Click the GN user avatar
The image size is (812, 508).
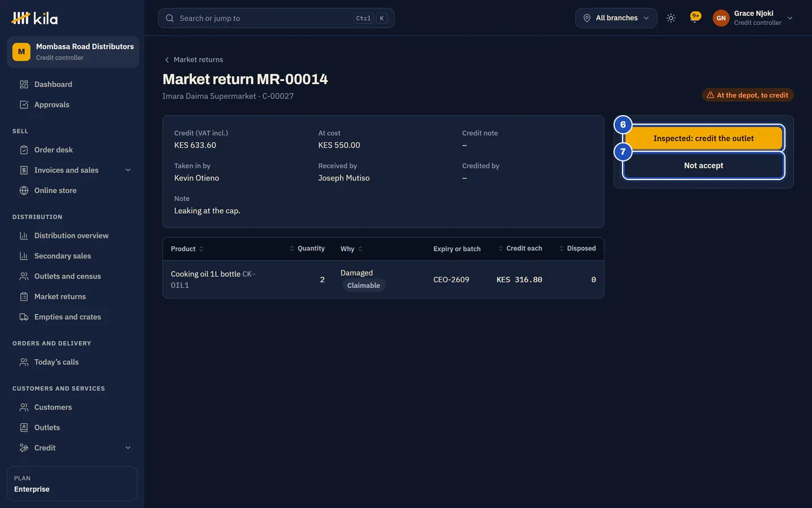(x=721, y=18)
